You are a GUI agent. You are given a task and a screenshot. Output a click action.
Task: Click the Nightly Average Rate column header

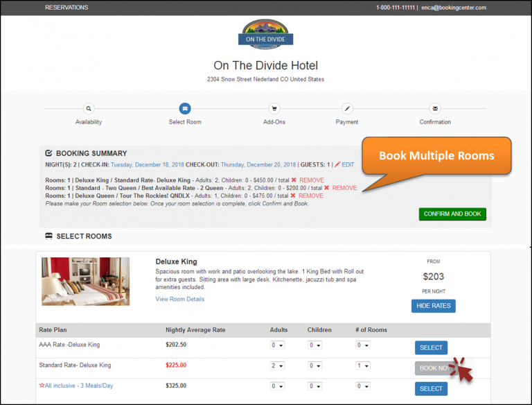[195, 330]
